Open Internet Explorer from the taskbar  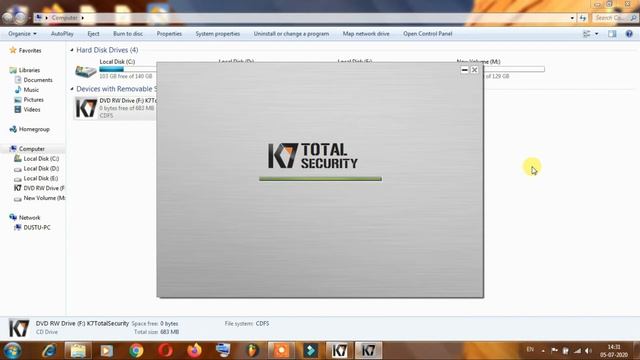pos(49,351)
